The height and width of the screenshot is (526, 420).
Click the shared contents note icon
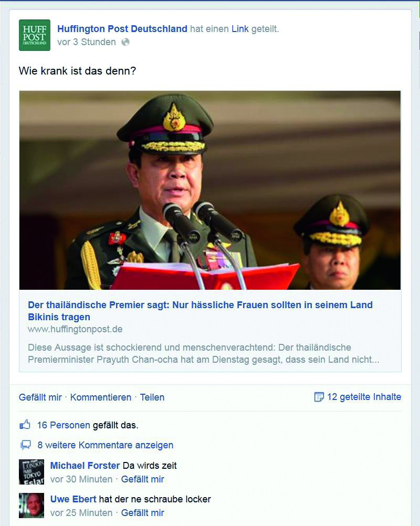pos(319,397)
